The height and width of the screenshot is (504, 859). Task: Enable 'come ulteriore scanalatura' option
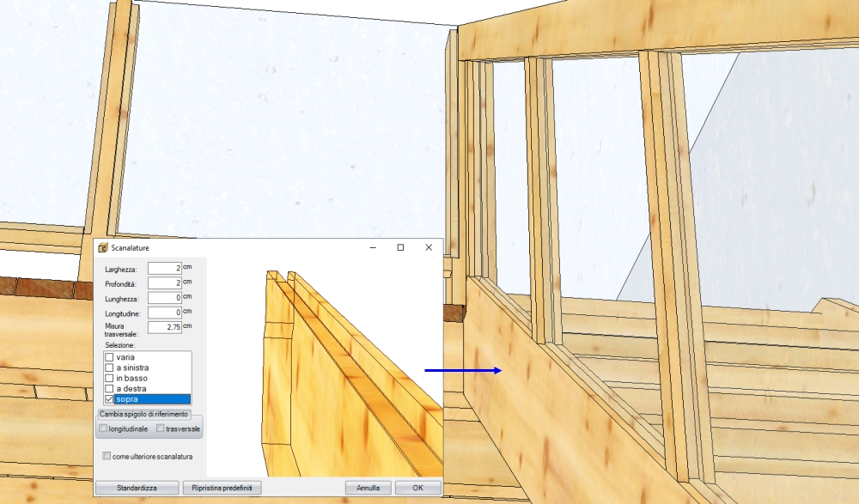(107, 457)
